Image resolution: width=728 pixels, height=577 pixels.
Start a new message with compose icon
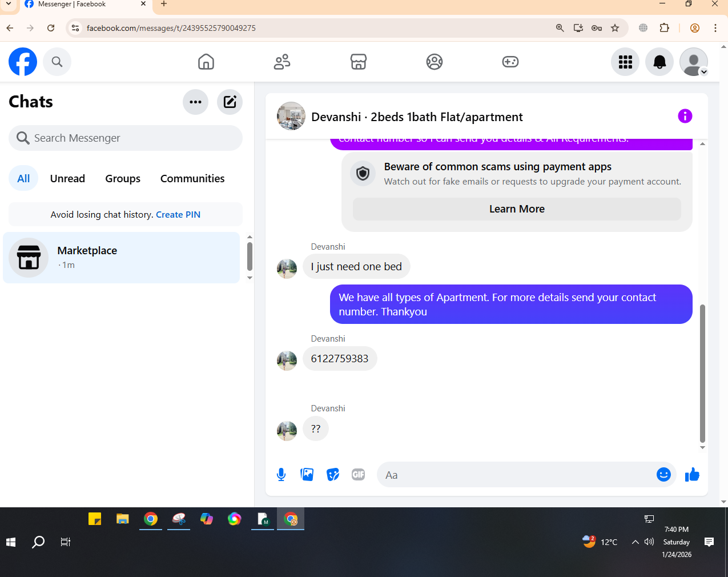(230, 102)
